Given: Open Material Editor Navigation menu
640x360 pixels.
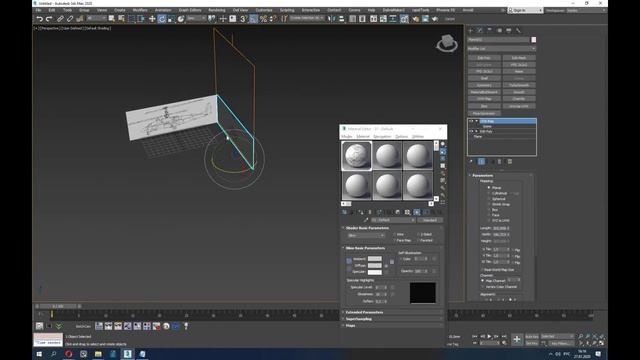Looking at the screenshot, I should (382, 136).
